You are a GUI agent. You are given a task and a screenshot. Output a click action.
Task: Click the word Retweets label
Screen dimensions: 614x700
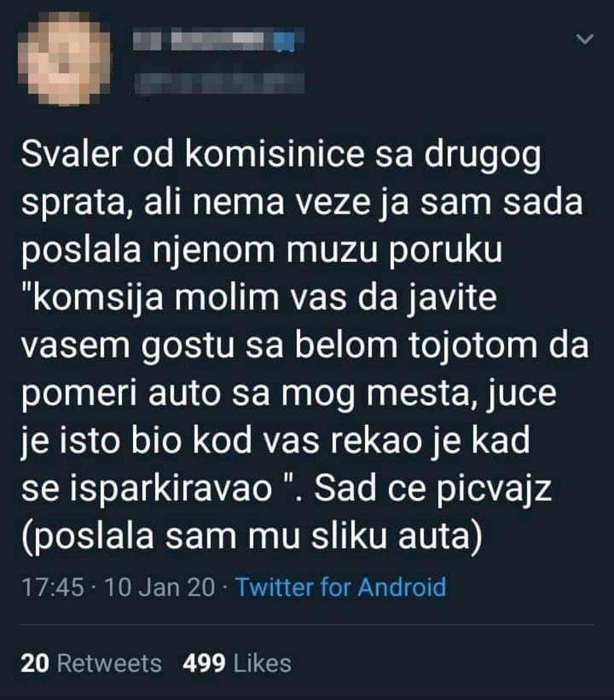point(109,663)
